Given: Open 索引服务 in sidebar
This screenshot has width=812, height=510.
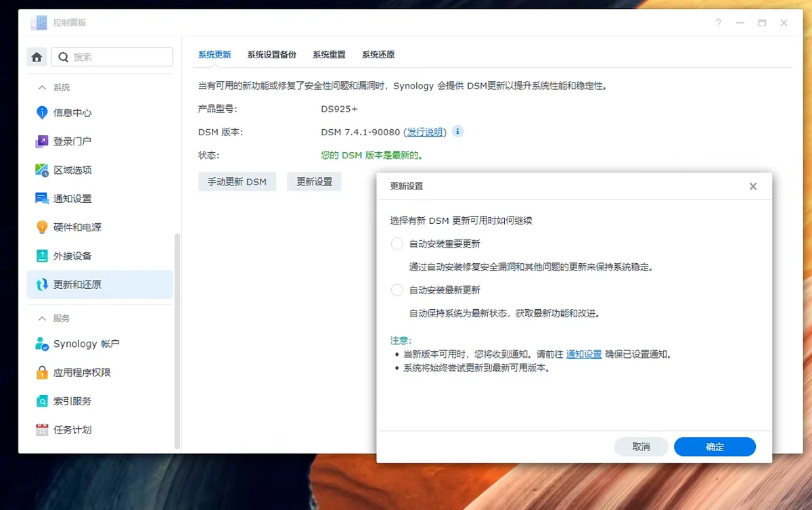Looking at the screenshot, I should tap(99, 401).
